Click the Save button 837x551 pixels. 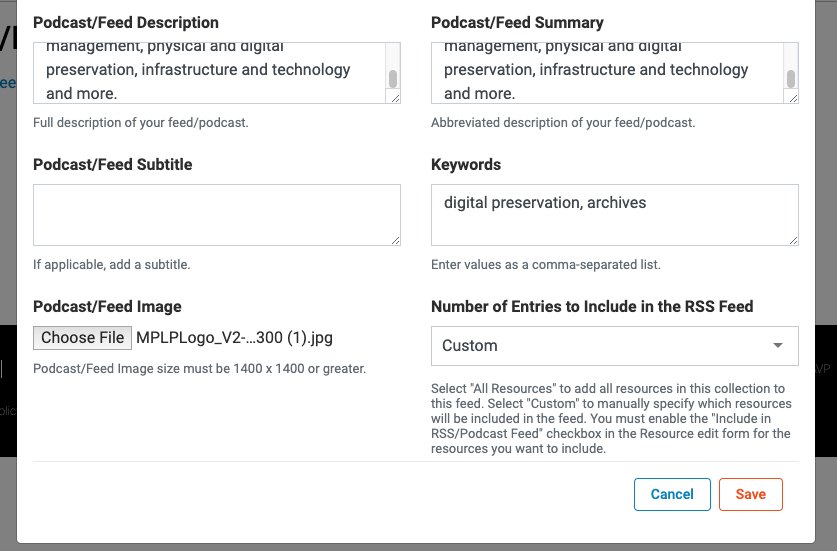tap(750, 494)
